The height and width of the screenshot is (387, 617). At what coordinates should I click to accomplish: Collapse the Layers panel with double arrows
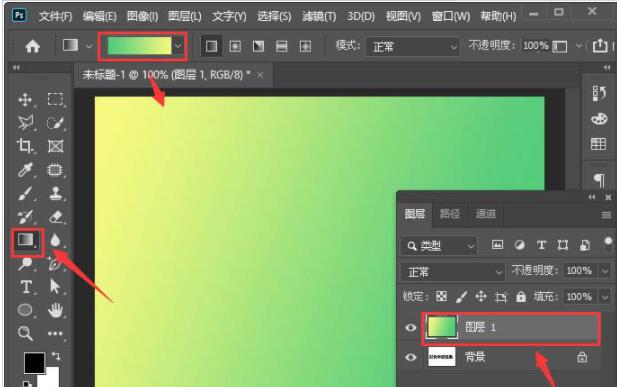click(592, 197)
